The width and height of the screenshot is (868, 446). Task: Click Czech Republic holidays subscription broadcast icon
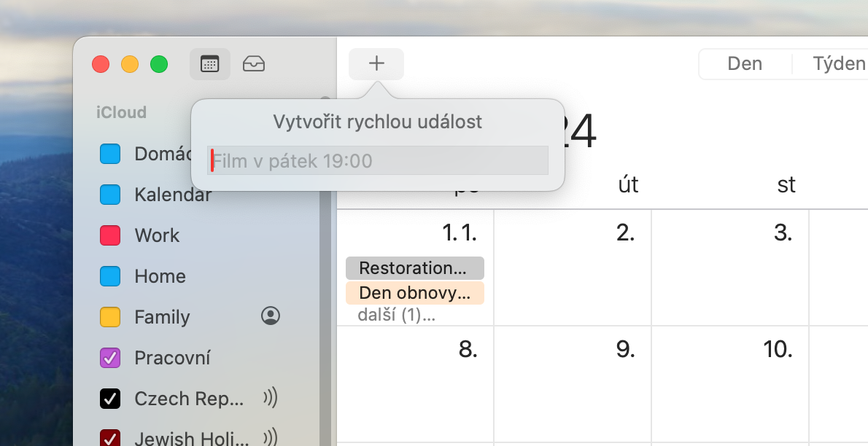pyautogui.click(x=271, y=398)
